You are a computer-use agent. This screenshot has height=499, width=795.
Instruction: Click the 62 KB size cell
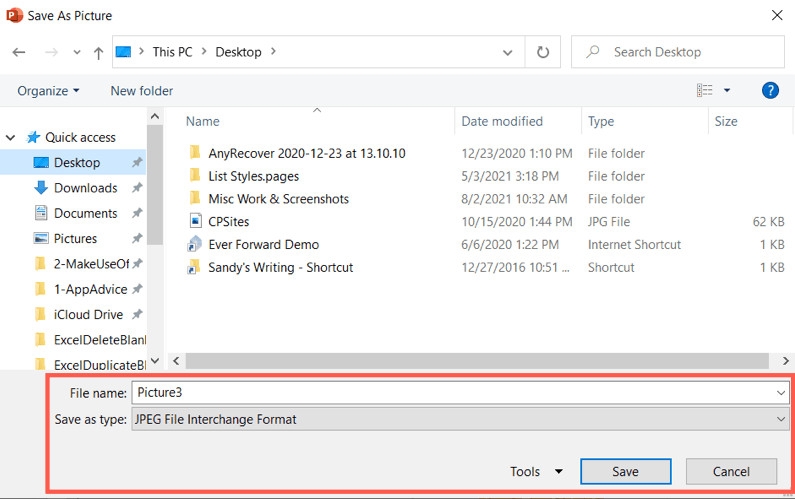pyautogui.click(x=768, y=222)
